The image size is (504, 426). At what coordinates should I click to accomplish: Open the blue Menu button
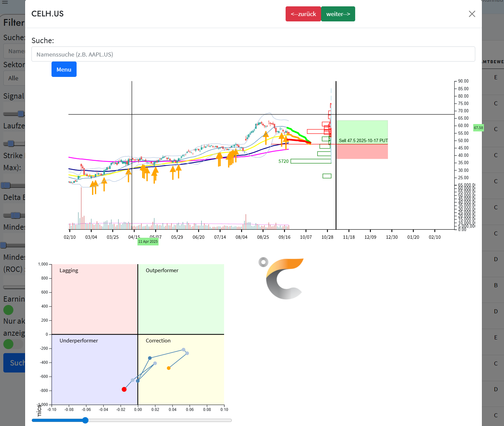[x=64, y=69]
